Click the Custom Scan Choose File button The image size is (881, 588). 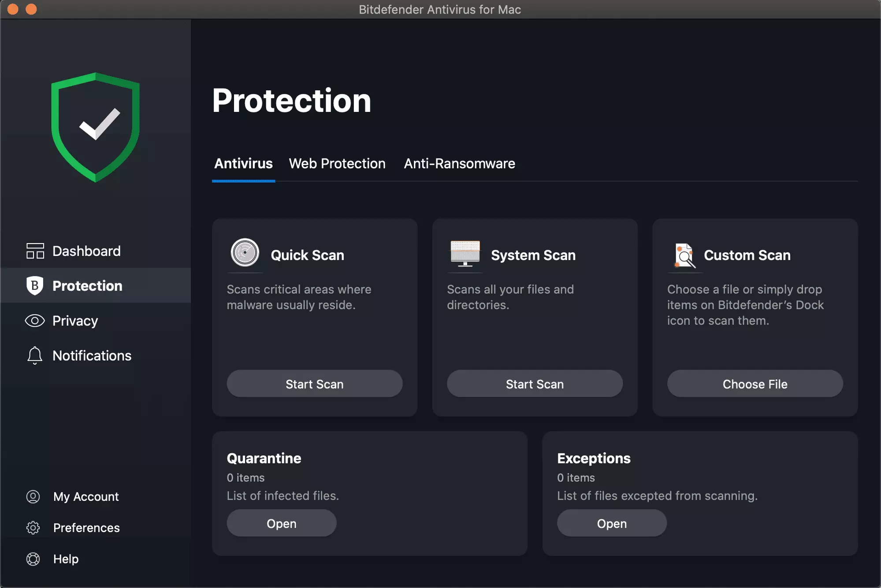point(755,383)
